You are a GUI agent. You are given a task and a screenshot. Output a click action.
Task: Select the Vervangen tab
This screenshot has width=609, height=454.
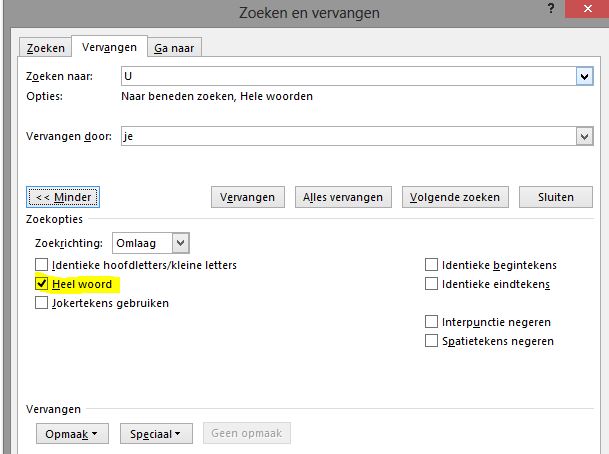(110, 47)
